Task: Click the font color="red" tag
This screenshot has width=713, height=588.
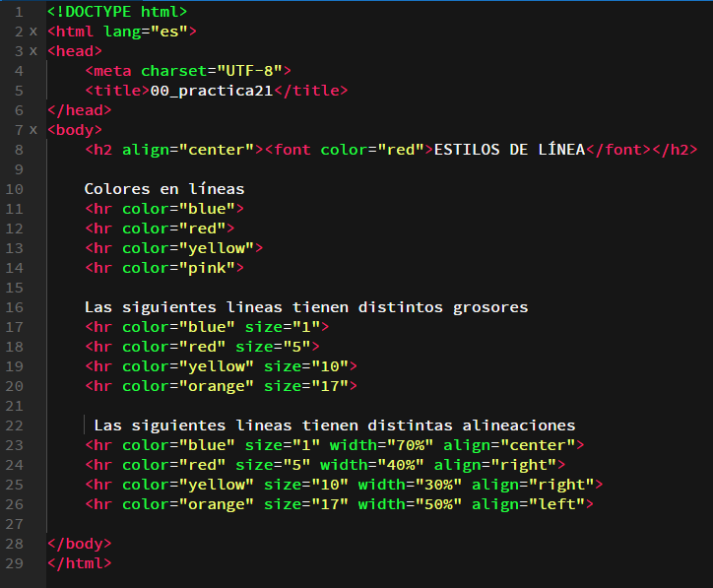Action: coord(349,150)
